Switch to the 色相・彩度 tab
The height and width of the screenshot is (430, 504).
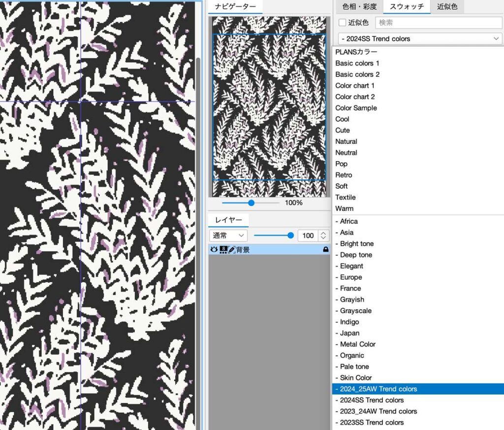click(359, 6)
